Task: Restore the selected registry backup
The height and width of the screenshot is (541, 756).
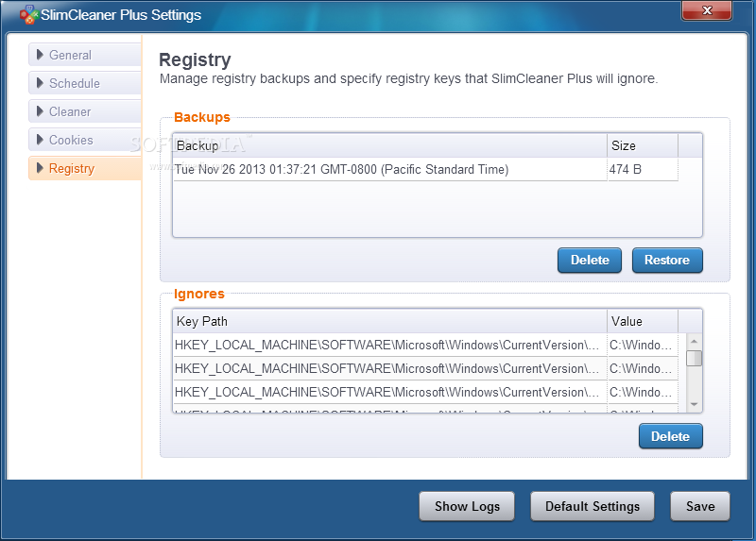Action: click(x=667, y=261)
